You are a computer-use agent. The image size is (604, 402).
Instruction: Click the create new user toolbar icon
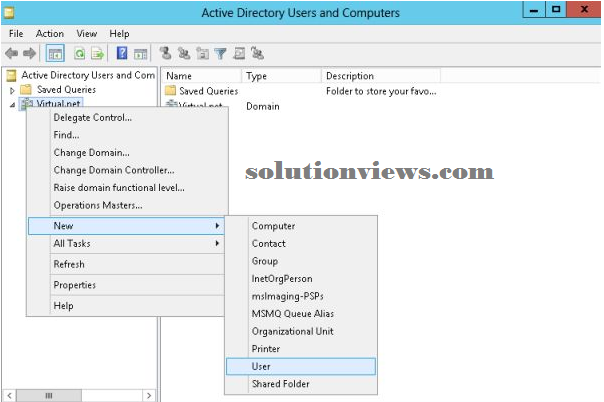pyautogui.click(x=166, y=53)
